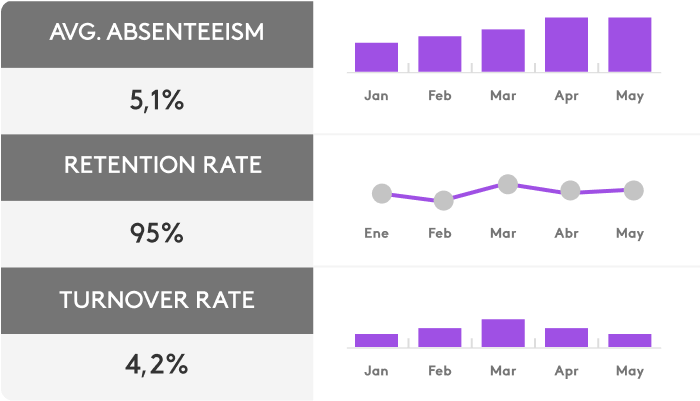Click the April bar in turnover chart
Image resolution: width=700 pixels, height=401 pixels.
(x=566, y=337)
